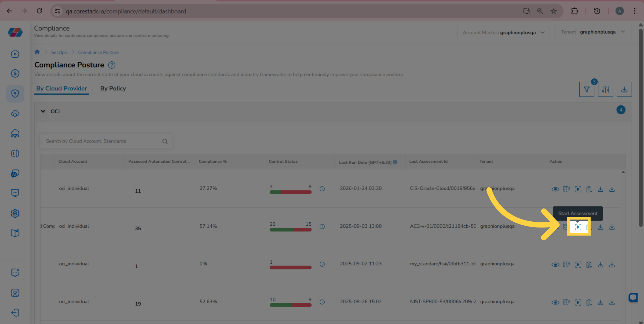
Task: Open the column settings sliders icon
Action: 605,90
